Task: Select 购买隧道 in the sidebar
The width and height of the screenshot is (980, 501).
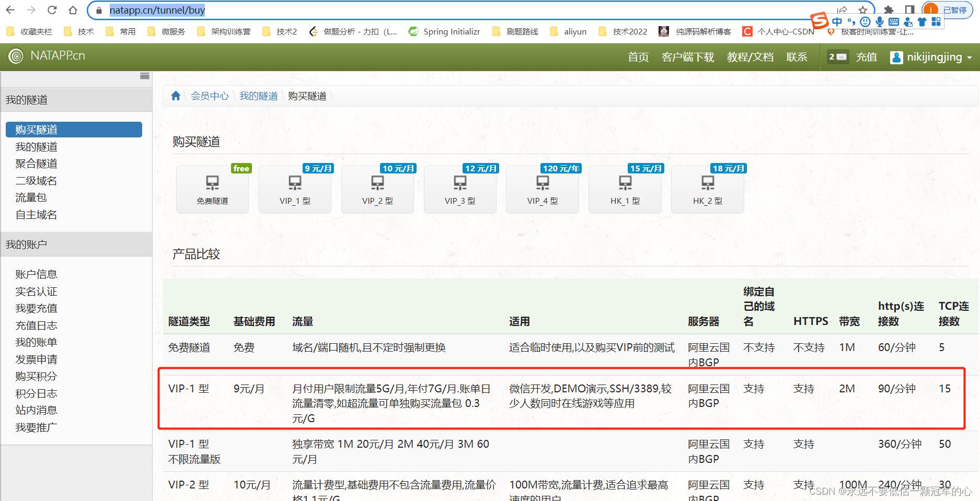Action: (74, 130)
